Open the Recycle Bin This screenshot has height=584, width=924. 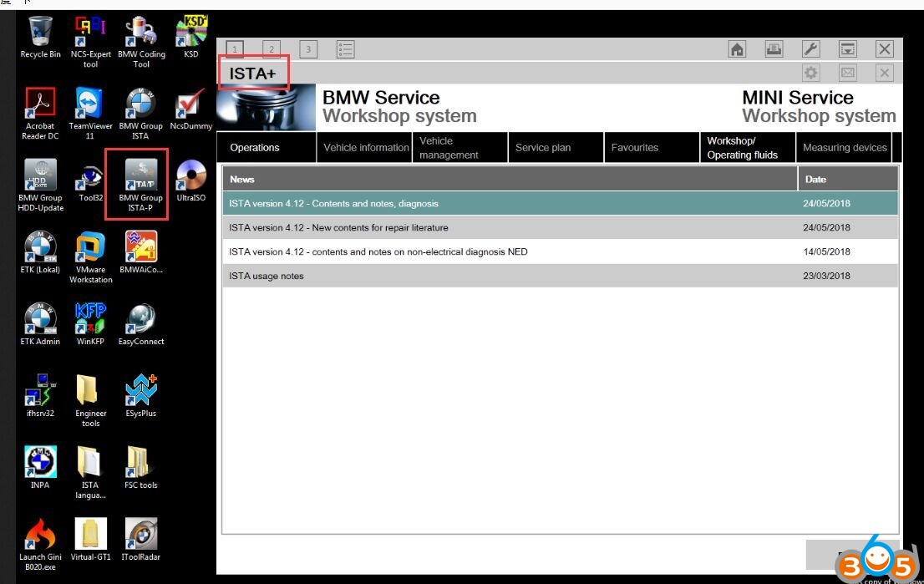click(x=40, y=38)
